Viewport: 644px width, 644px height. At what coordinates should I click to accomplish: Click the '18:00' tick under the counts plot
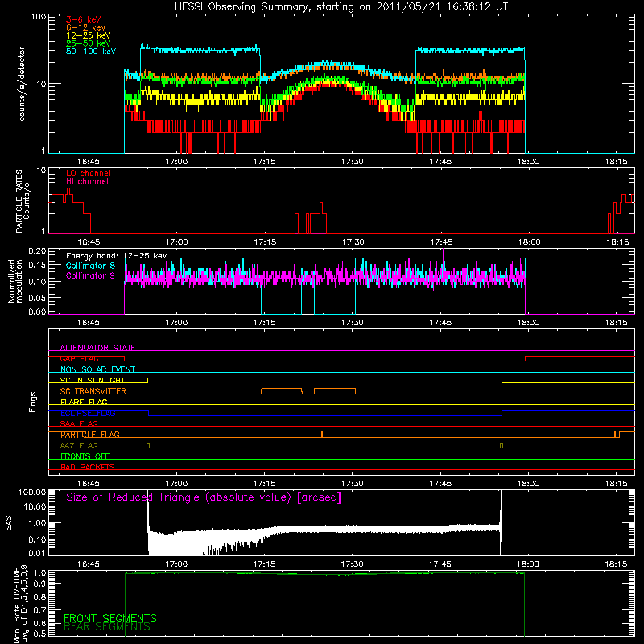pyautogui.click(x=529, y=162)
